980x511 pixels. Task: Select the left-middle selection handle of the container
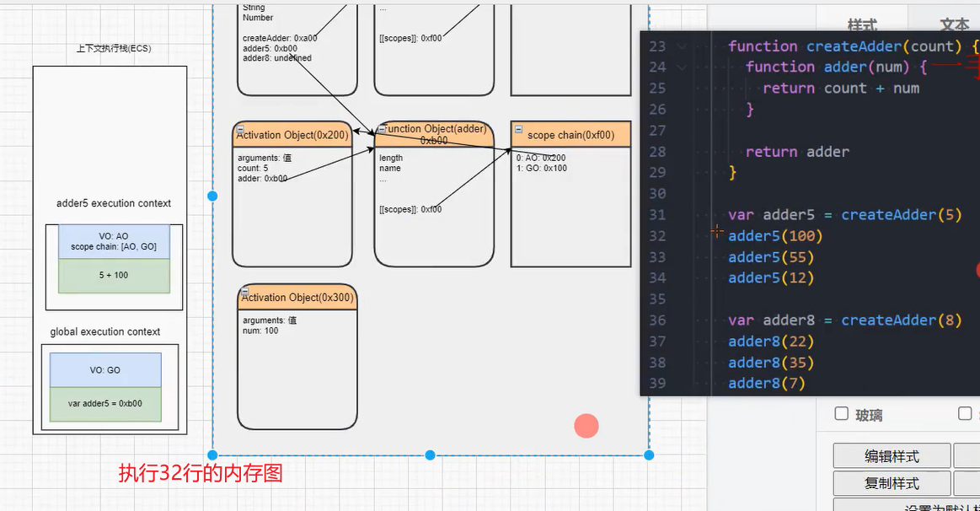212,196
